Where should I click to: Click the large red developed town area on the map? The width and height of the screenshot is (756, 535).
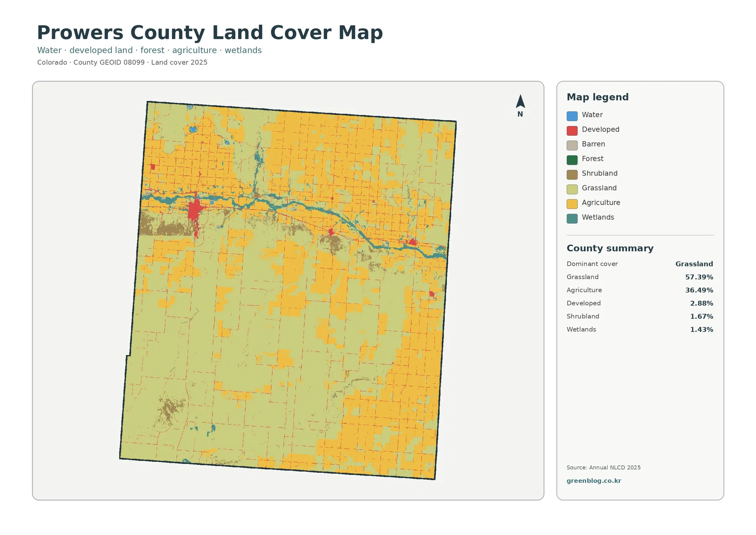tap(195, 211)
